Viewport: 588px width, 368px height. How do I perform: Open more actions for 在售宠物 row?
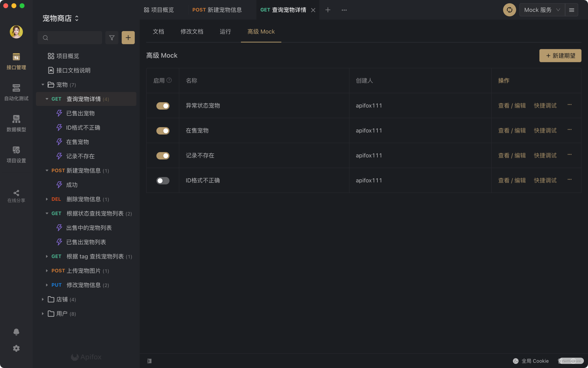570,130
